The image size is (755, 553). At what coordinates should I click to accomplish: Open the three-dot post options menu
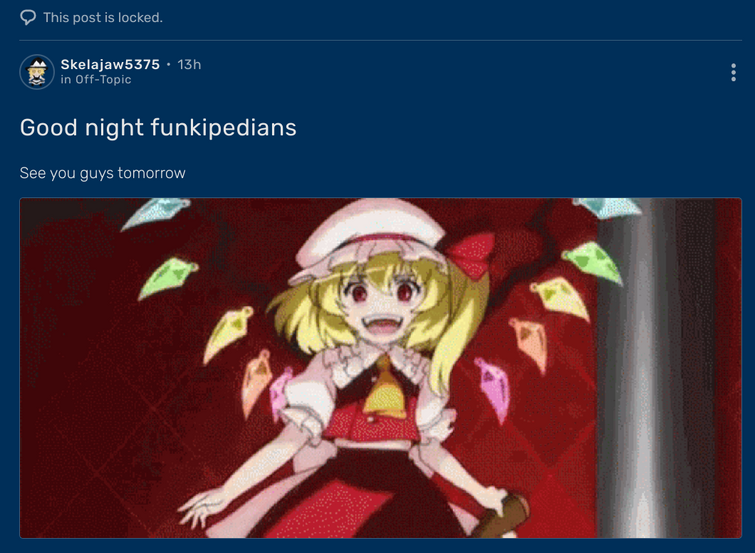pos(733,72)
